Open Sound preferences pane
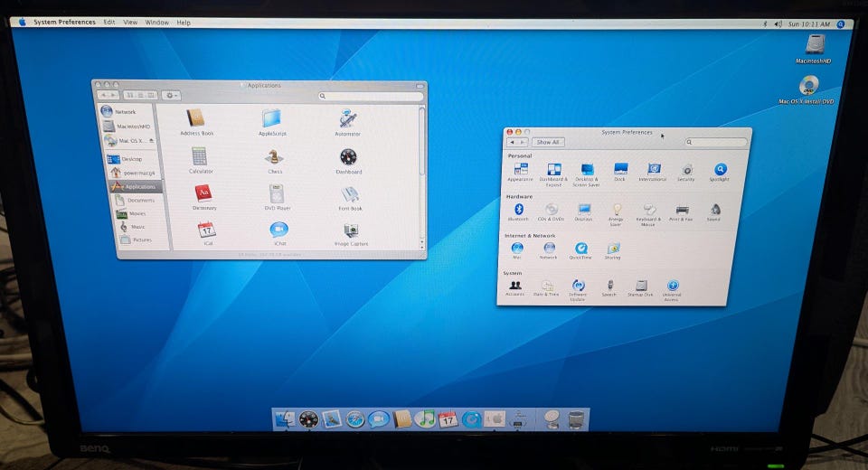 [x=714, y=212]
